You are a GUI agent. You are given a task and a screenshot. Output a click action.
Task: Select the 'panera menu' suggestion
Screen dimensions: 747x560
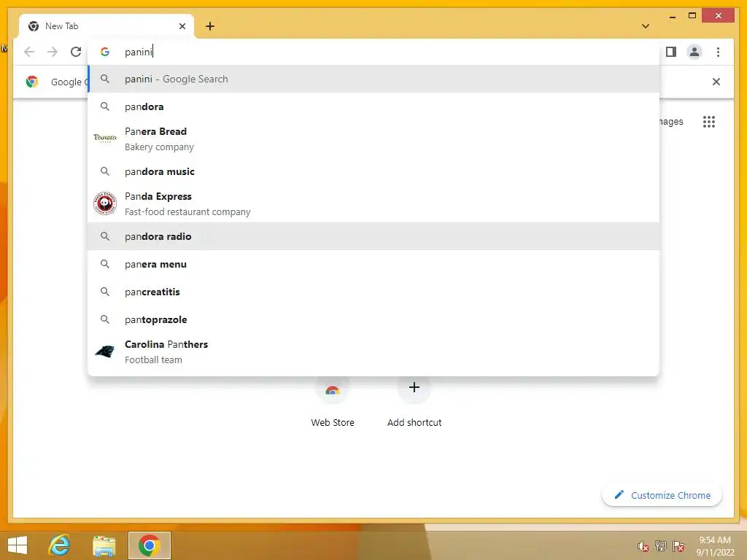coord(374,264)
